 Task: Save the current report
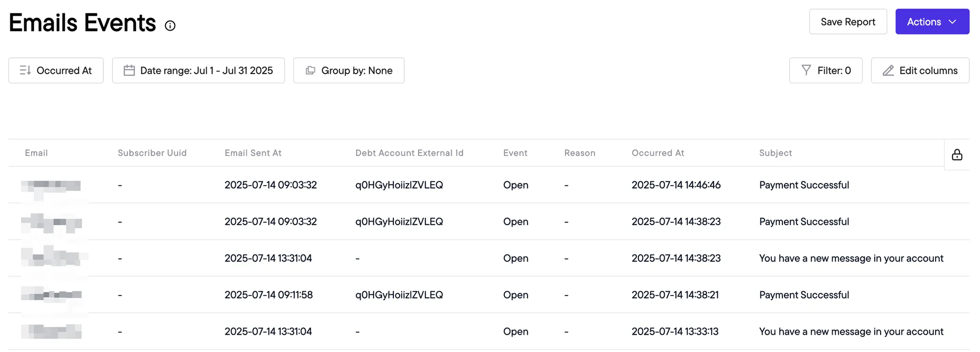click(848, 22)
